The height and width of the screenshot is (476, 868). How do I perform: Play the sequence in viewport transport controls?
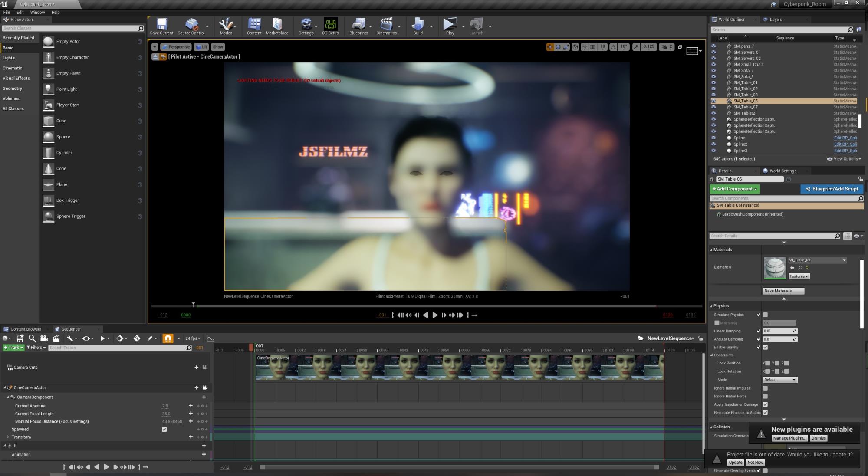[435, 315]
